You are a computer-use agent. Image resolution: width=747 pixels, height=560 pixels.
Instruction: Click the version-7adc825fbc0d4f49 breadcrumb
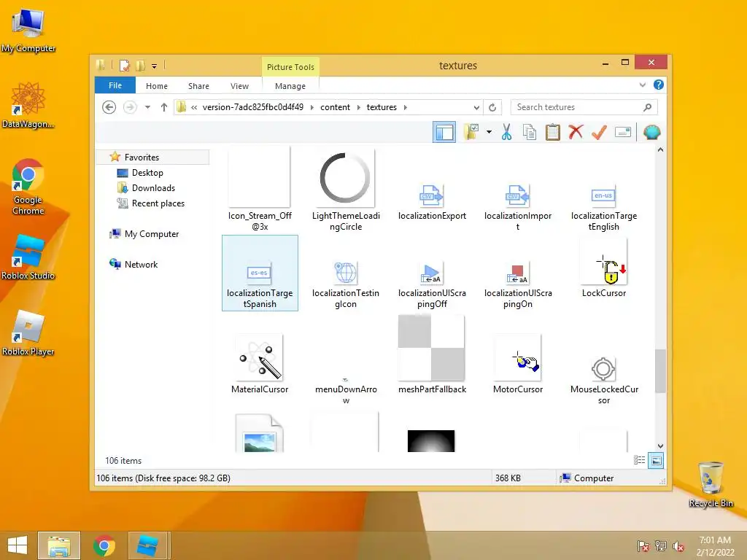tap(253, 107)
